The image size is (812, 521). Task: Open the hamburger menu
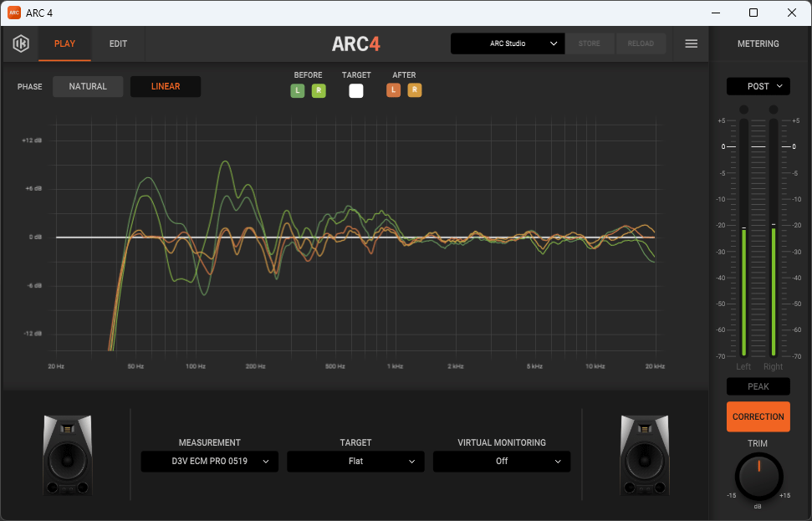691,43
